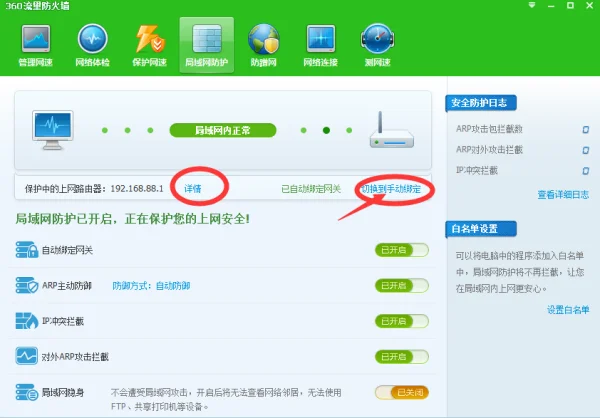
Task: Enable the 局域网隐身 switch
Action: coord(401,392)
